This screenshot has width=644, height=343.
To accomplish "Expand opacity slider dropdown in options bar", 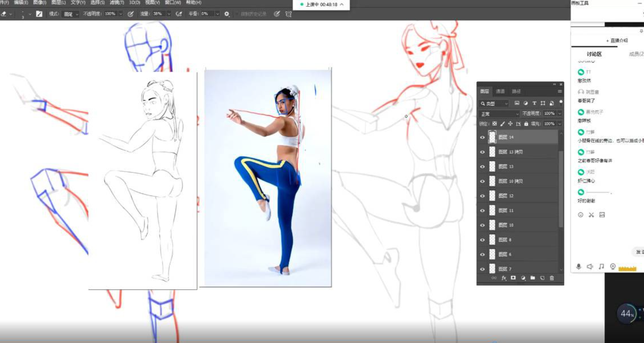I will tap(121, 14).
